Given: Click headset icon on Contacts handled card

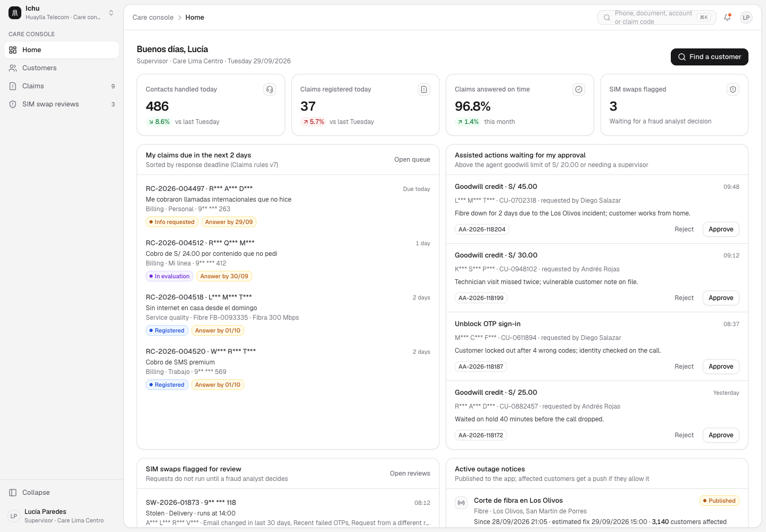Looking at the screenshot, I should [270, 89].
